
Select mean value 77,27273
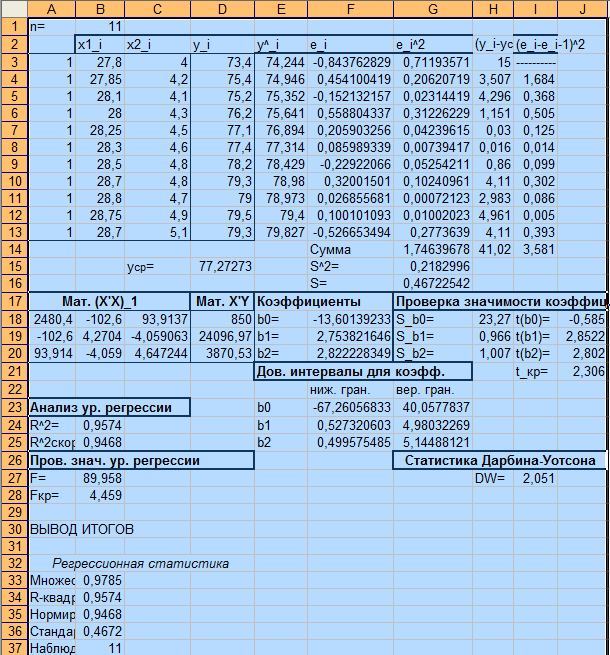[222, 267]
